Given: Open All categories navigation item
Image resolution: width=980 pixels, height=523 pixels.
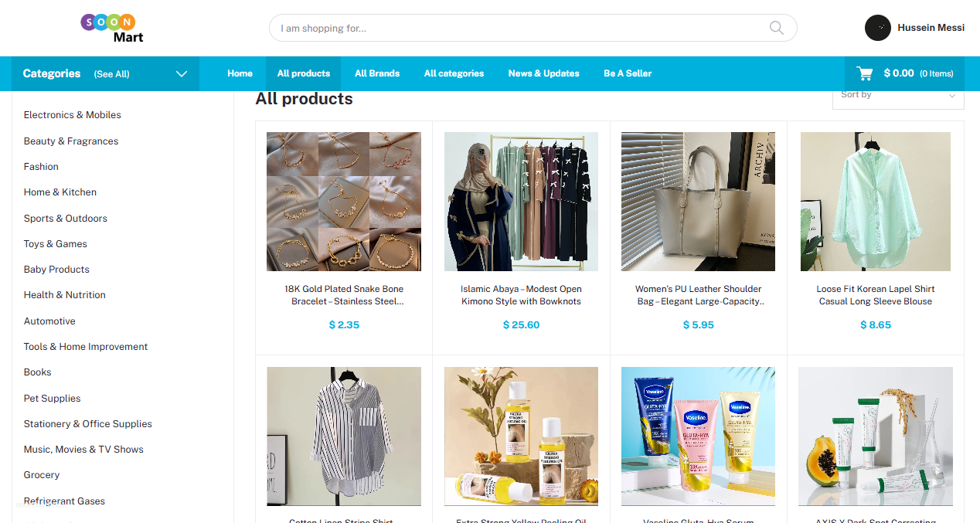Looking at the screenshot, I should pos(454,73).
